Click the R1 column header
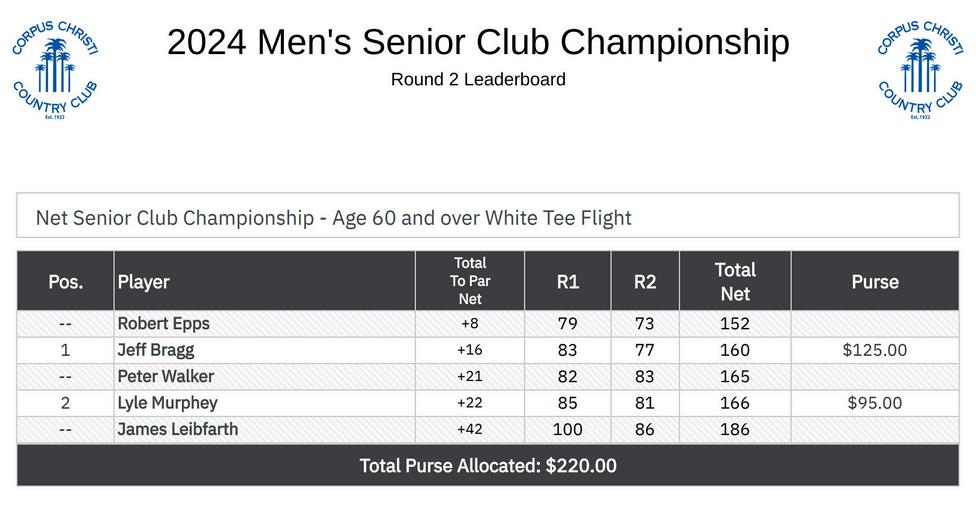This screenshot has height=512, width=976. pos(568,282)
